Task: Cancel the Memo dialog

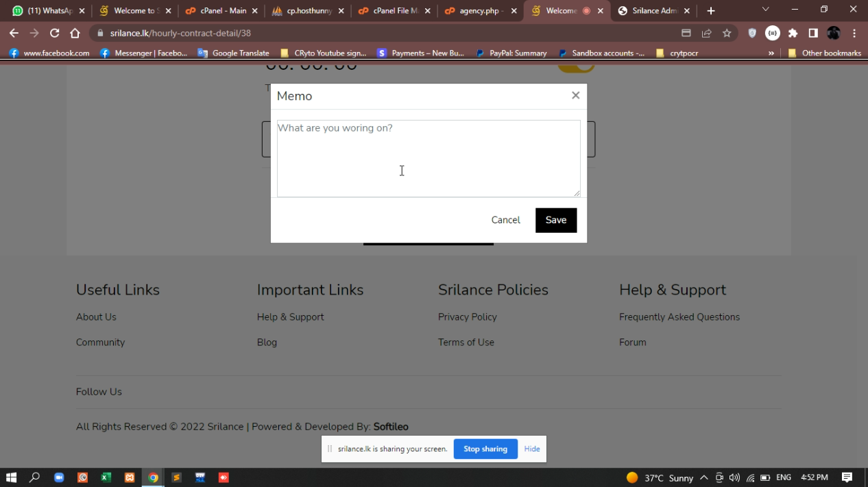Action: 505,220
